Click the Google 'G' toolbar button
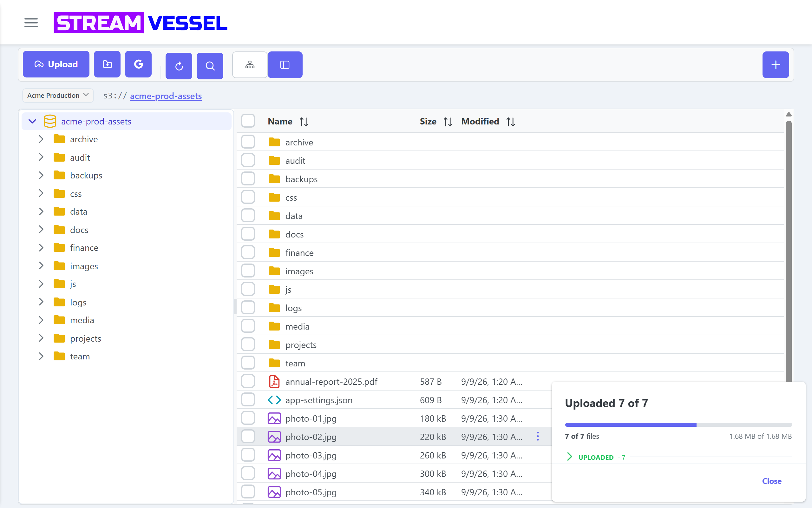This screenshot has width=812, height=508. point(138,64)
